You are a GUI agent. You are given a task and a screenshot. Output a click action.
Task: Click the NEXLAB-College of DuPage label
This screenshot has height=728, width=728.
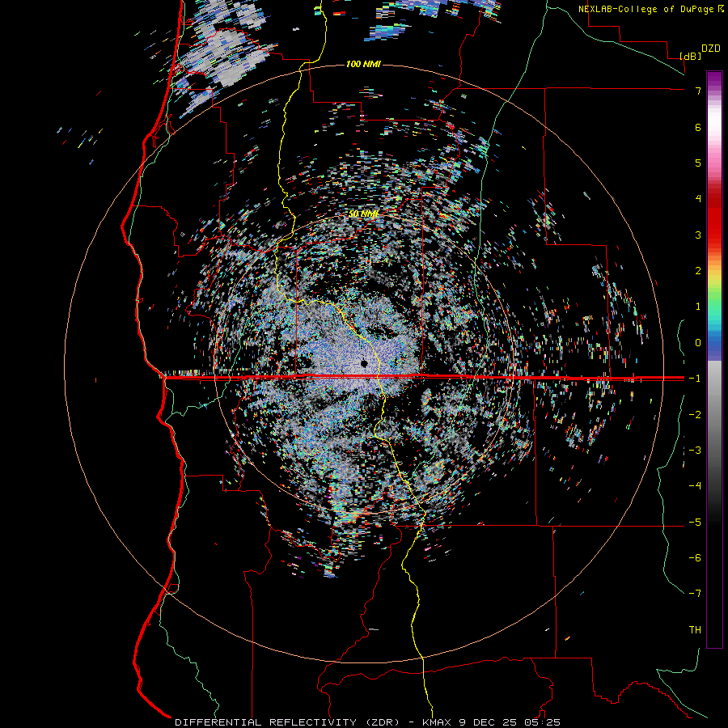point(646,9)
